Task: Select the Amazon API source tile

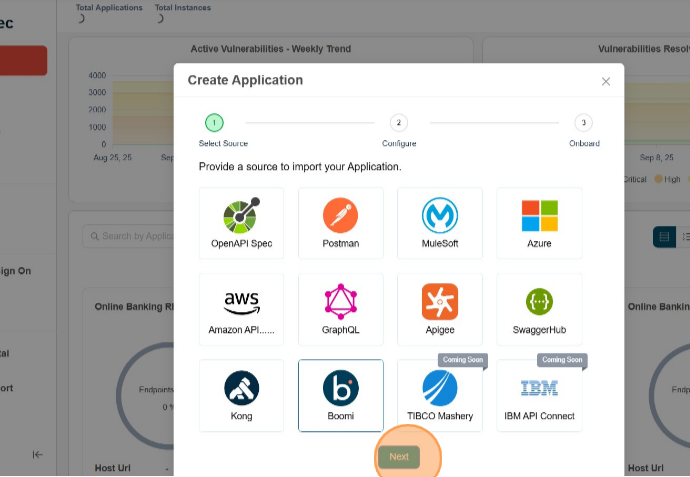Action: [241, 309]
